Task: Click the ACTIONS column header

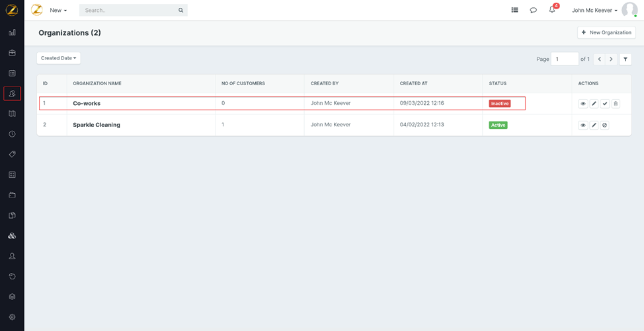Action: pos(588,83)
